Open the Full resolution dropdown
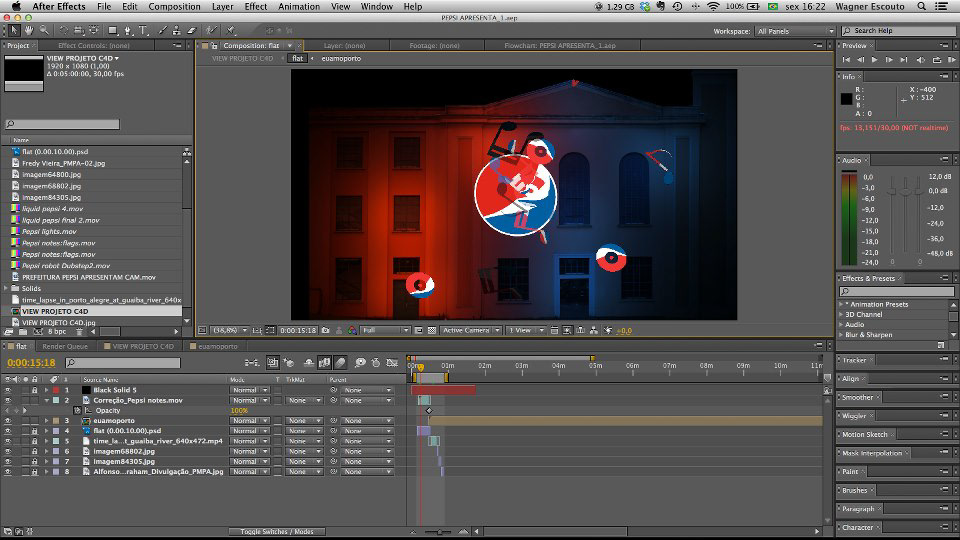 click(385, 331)
